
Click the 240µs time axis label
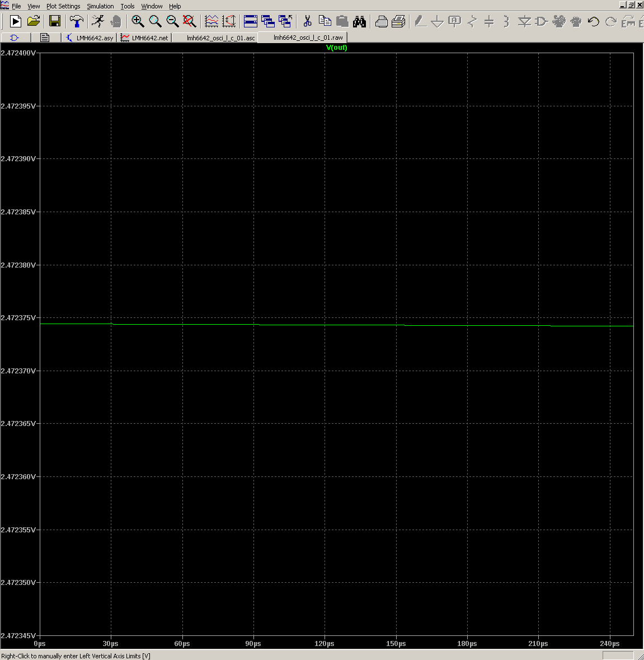[609, 644]
